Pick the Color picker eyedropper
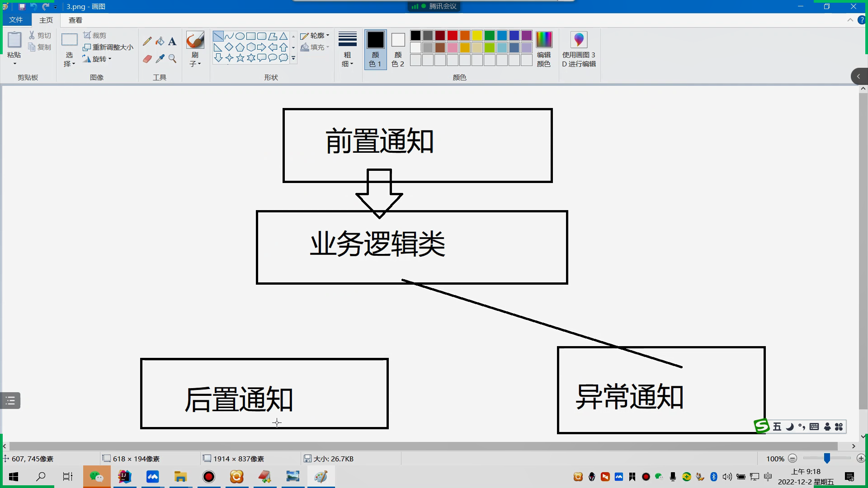 coord(160,59)
